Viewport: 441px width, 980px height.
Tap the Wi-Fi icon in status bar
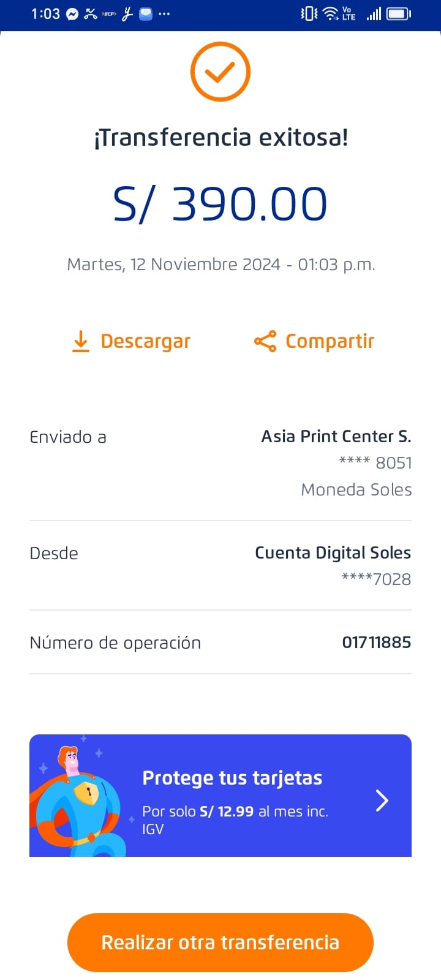coord(330,13)
